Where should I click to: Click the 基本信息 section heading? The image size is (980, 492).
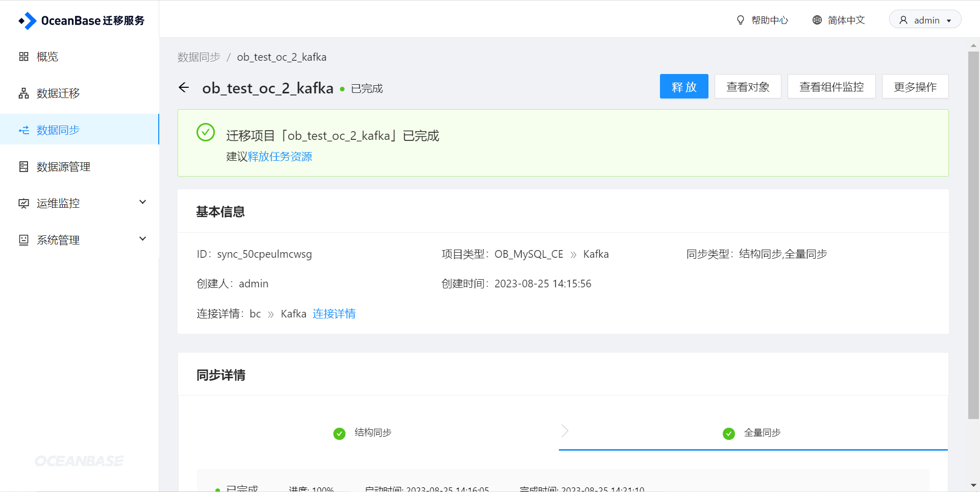coord(220,212)
